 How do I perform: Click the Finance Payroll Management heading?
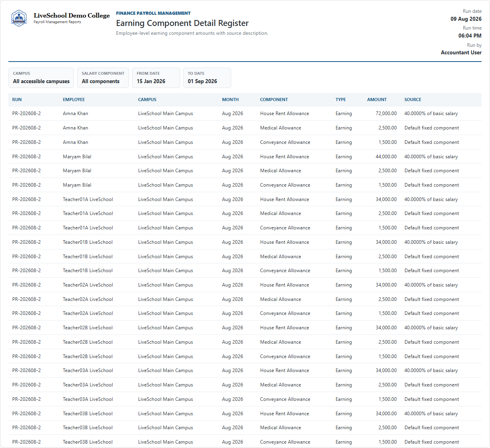(x=153, y=13)
